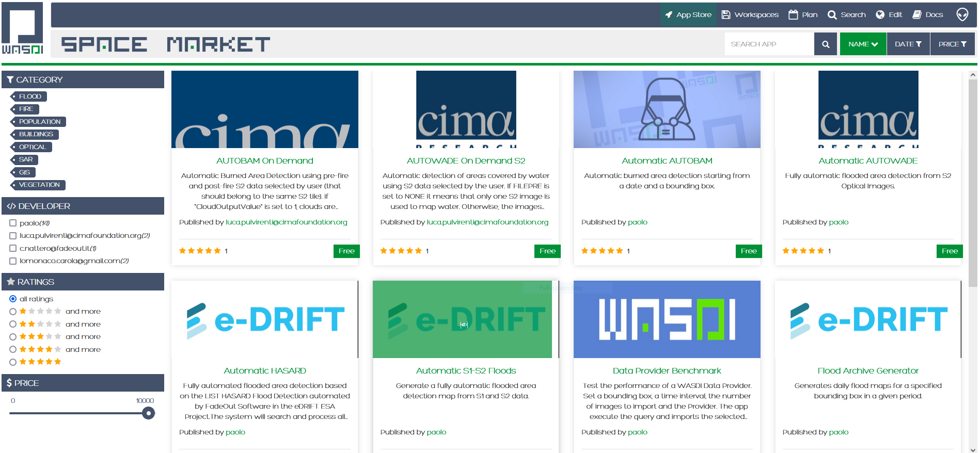Check the luca.pulvirenti developer checkbox
Image resolution: width=980 pixels, height=453 pixels.
pyautogui.click(x=13, y=235)
